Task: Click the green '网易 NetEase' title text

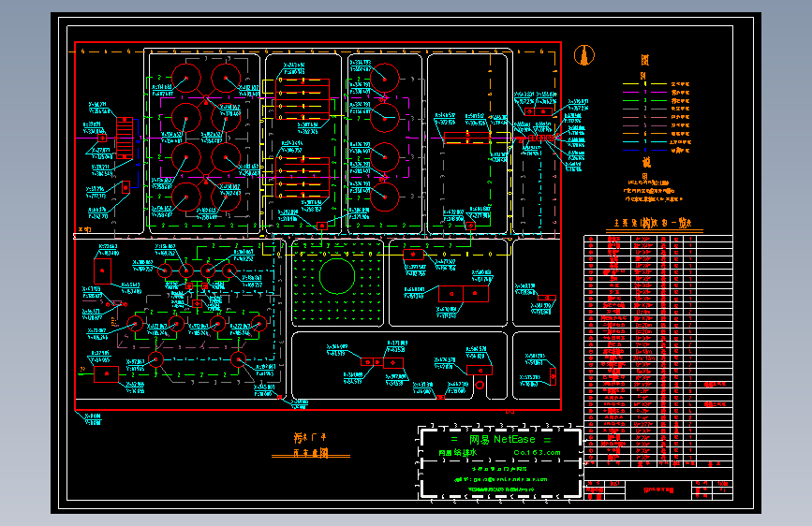Action: click(502, 440)
